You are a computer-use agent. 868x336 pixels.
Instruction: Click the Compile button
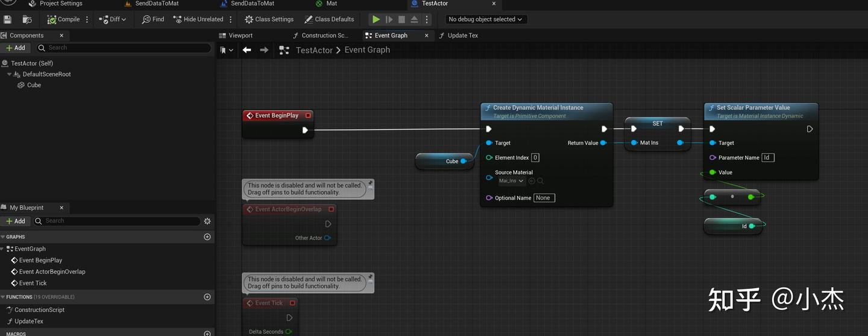[63, 19]
